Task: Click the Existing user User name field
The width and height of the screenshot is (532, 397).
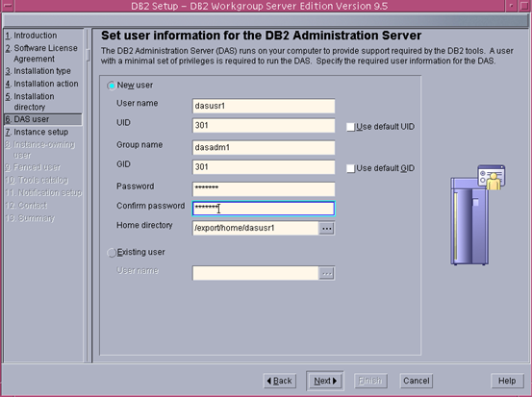Action: tap(256, 273)
